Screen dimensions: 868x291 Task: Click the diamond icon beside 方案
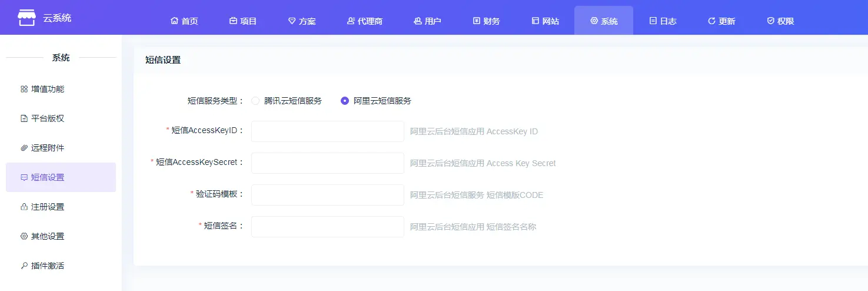[292, 21]
